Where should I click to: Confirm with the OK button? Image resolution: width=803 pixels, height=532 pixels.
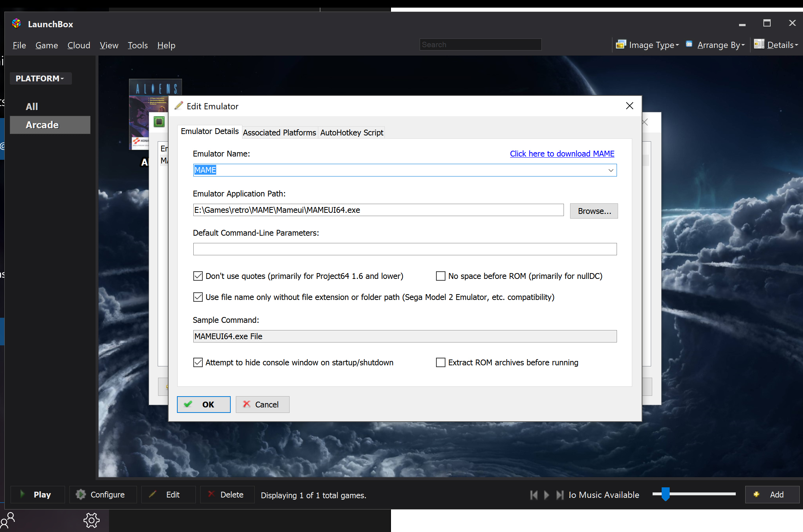point(204,405)
